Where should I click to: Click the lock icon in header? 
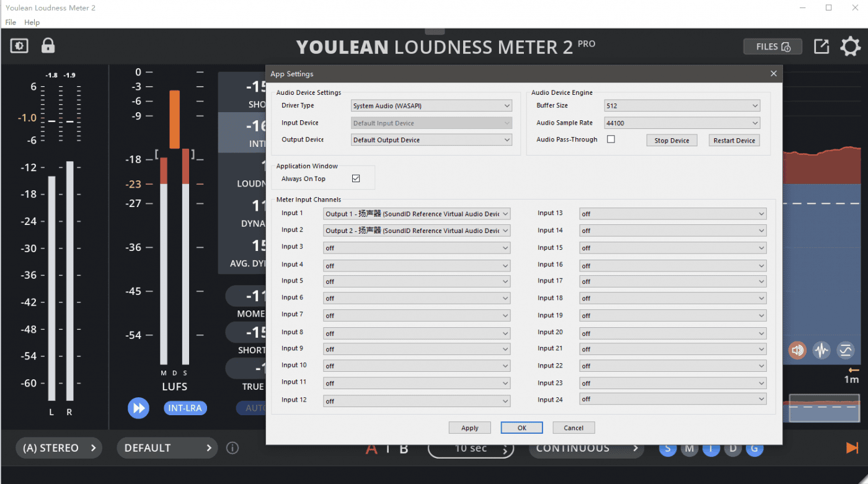pyautogui.click(x=48, y=46)
